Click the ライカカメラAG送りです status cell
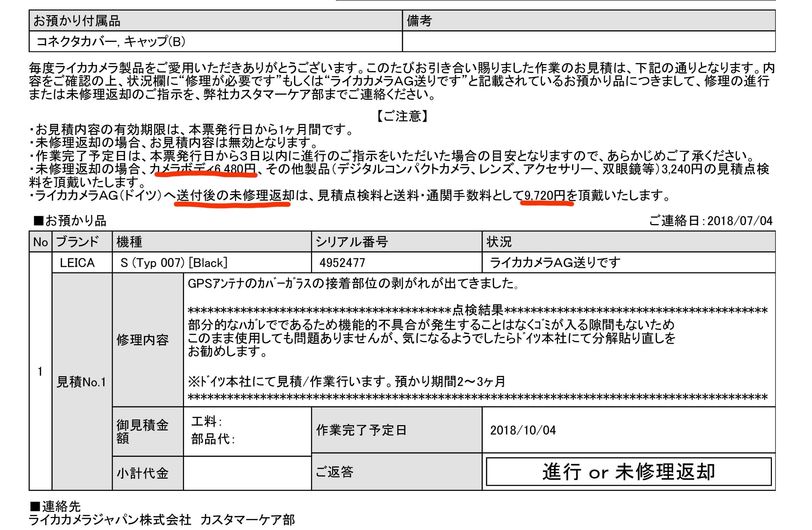This screenshot has width=812, height=530. 629,263
